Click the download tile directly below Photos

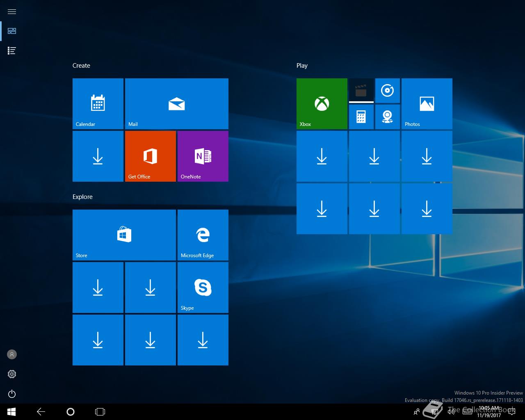pos(427,156)
